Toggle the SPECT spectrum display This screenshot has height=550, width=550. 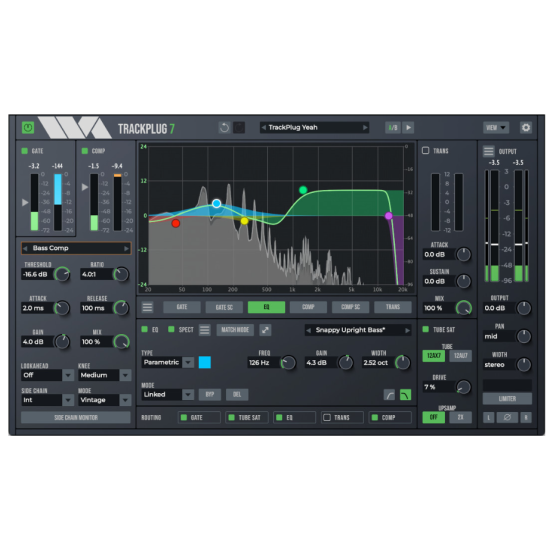coord(171,329)
